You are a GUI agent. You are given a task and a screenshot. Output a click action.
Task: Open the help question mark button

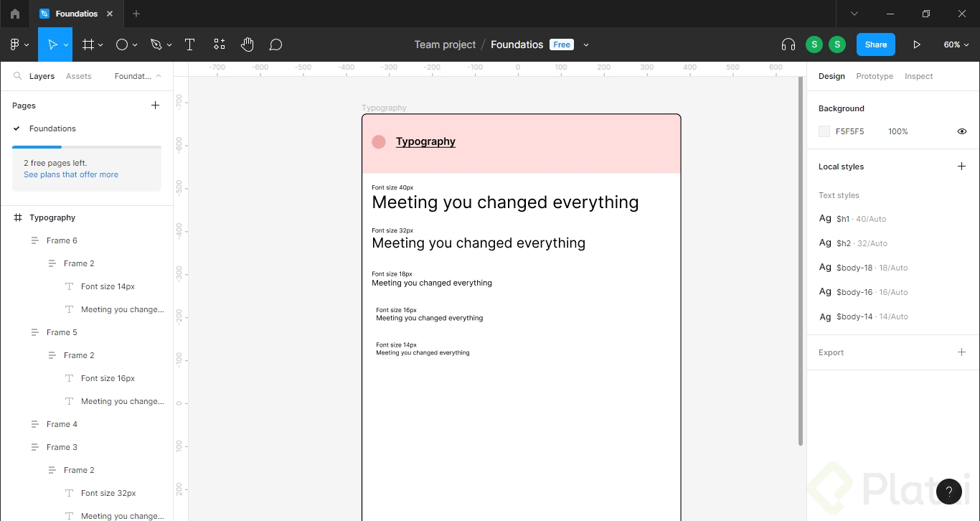click(x=949, y=492)
